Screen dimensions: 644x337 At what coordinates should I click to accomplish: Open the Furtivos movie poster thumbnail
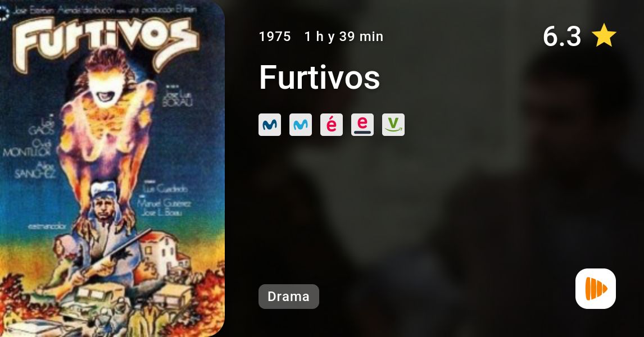pyautogui.click(x=112, y=168)
